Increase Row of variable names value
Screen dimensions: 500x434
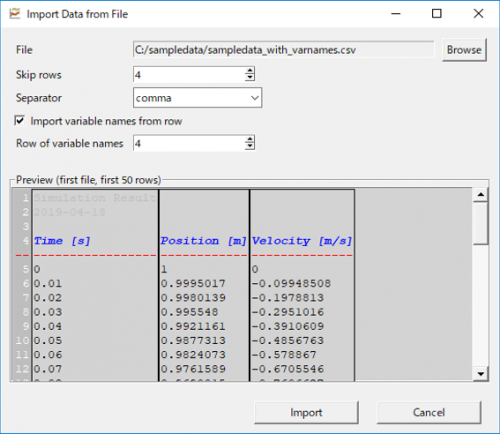(250, 139)
